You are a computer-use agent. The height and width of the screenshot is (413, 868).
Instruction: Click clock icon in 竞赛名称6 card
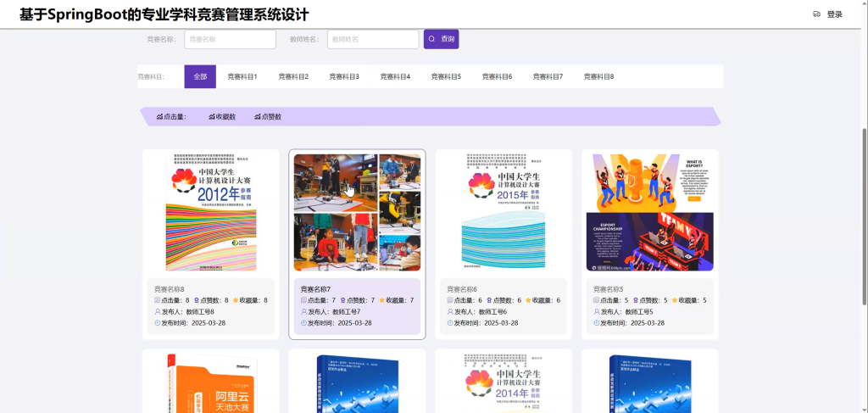click(450, 323)
